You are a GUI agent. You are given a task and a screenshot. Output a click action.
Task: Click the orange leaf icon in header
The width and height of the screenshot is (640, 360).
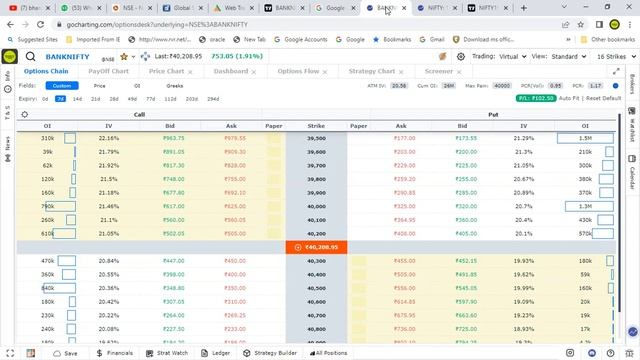pos(442,56)
